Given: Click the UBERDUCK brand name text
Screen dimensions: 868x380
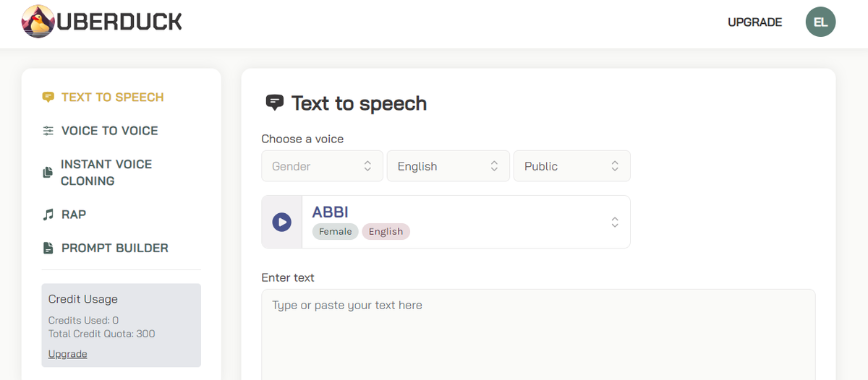Looking at the screenshot, I should pos(119,22).
